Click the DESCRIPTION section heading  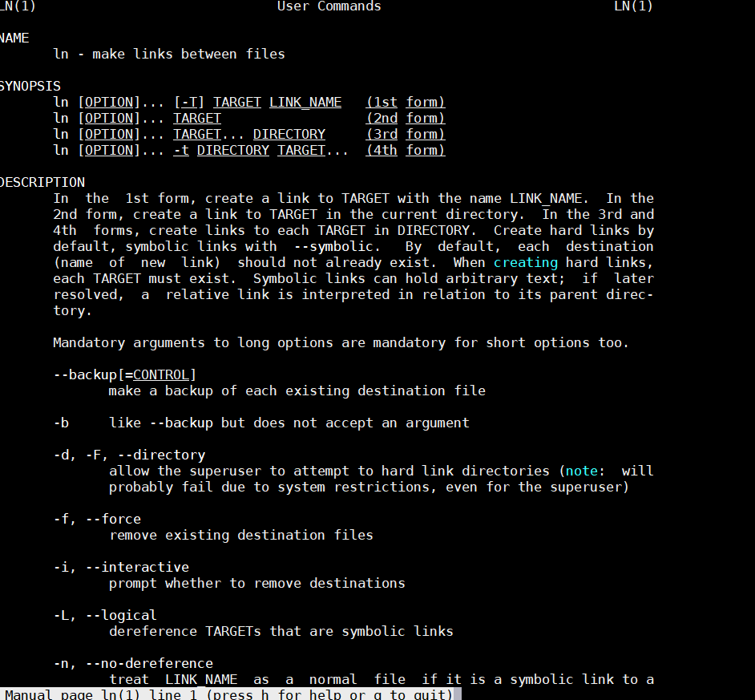42,183
